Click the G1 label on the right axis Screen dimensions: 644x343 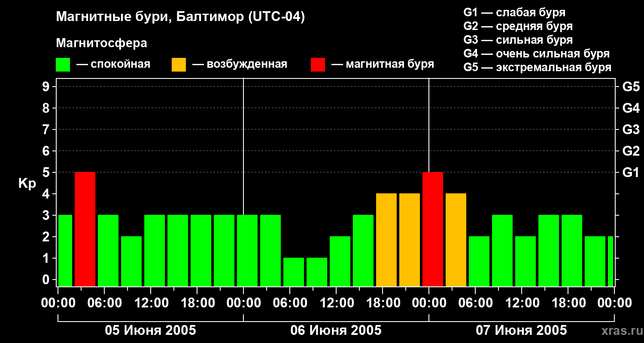[x=631, y=173]
